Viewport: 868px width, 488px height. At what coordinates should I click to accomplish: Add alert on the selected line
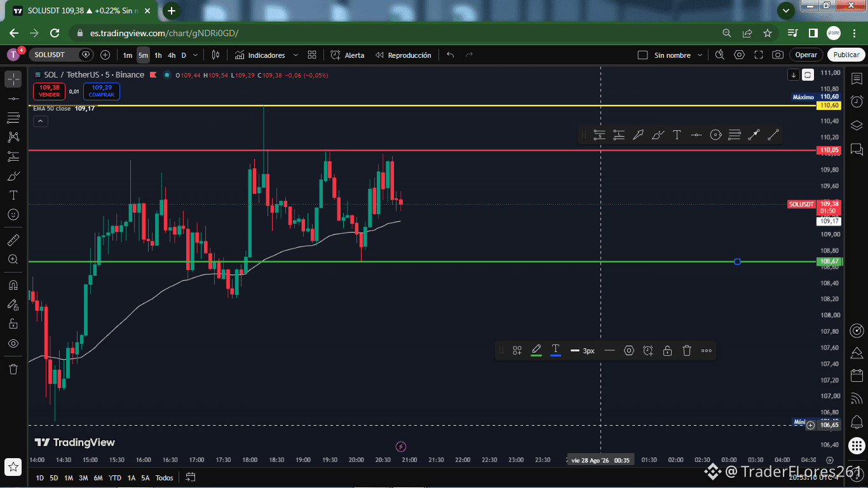click(648, 350)
